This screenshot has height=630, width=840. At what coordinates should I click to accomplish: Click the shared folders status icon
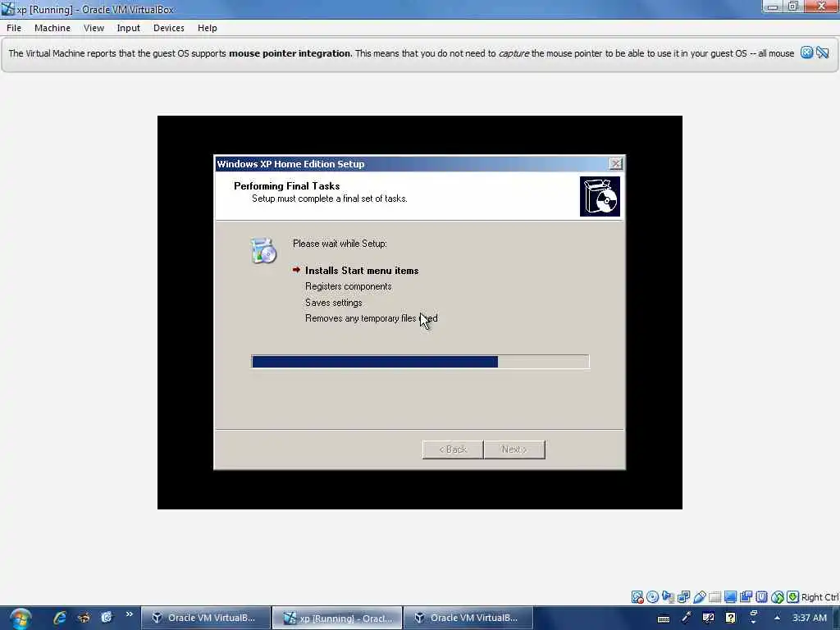point(714,597)
